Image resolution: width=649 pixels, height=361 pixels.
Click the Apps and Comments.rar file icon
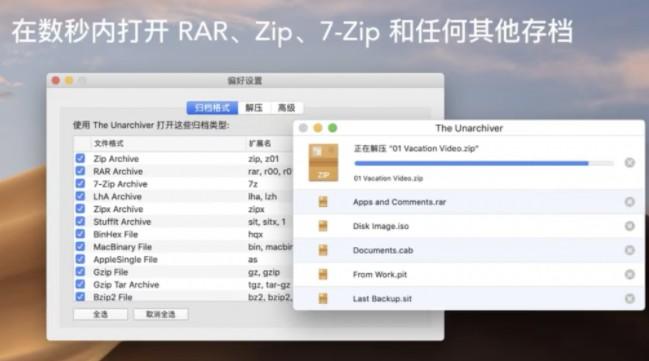[x=323, y=202]
